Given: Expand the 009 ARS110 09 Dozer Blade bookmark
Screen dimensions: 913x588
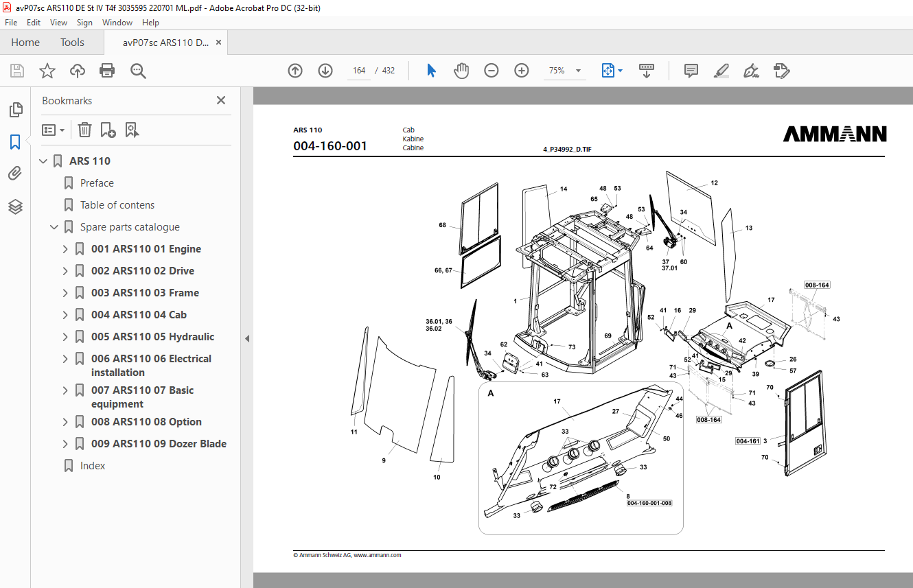Looking at the screenshot, I should [65, 444].
